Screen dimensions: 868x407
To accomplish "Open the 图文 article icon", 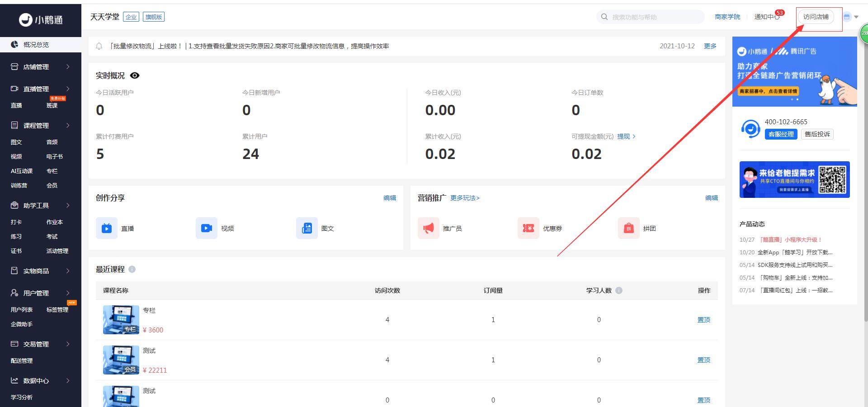I will 307,228.
